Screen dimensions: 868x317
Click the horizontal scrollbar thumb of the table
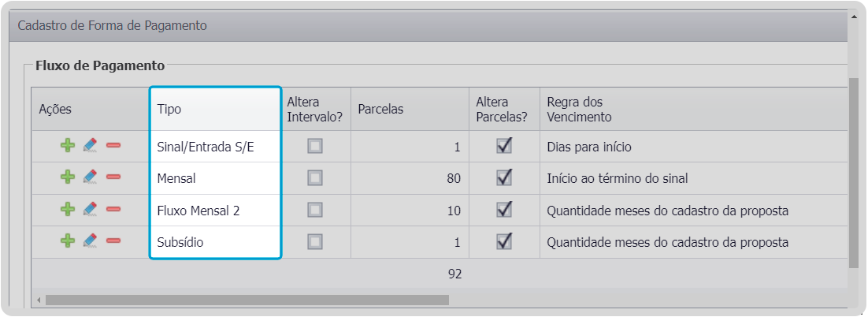tap(247, 300)
